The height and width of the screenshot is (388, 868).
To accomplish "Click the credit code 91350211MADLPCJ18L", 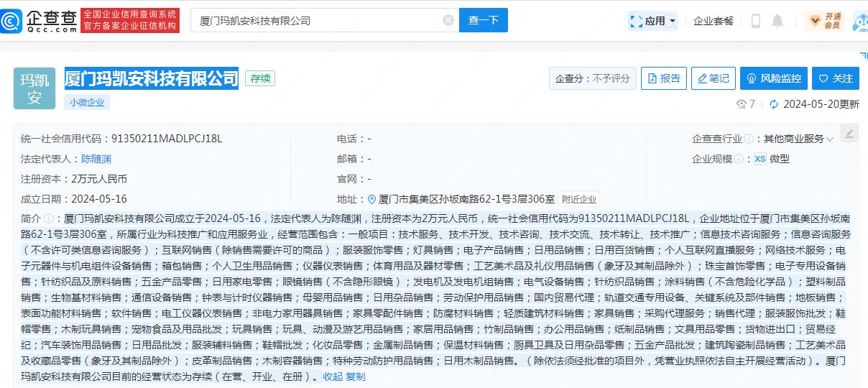I will (167, 139).
